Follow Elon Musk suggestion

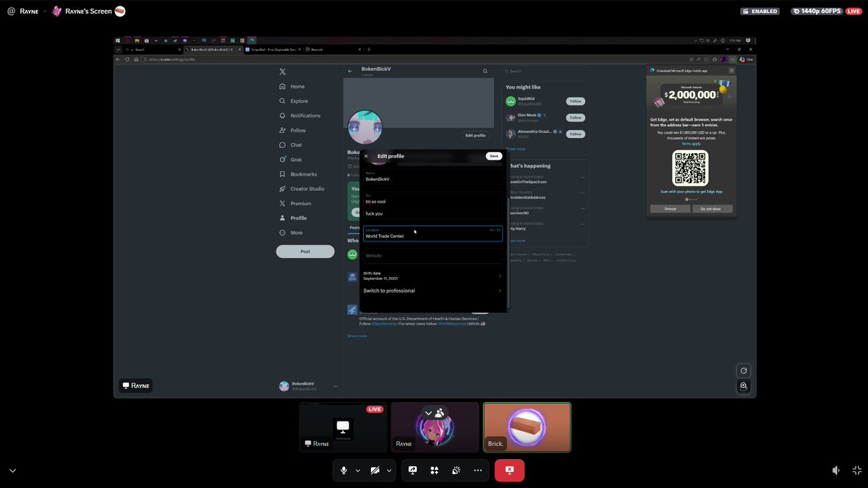(575, 117)
